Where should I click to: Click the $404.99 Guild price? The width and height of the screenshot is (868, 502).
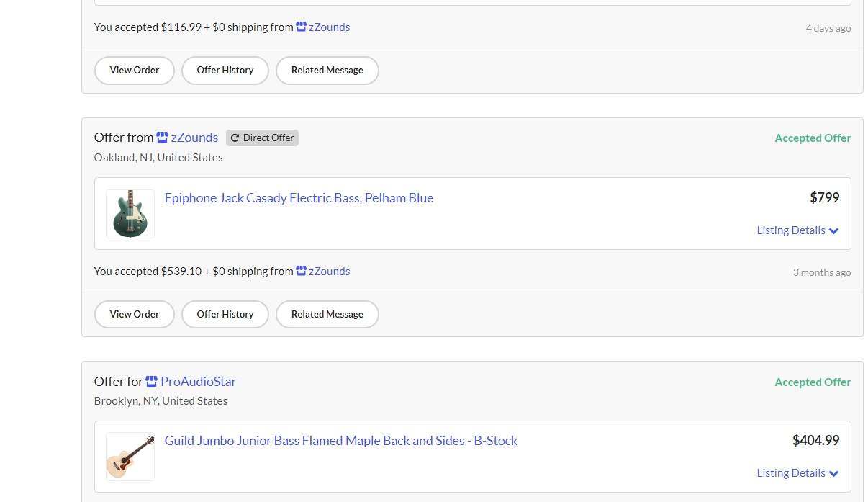[x=816, y=440]
